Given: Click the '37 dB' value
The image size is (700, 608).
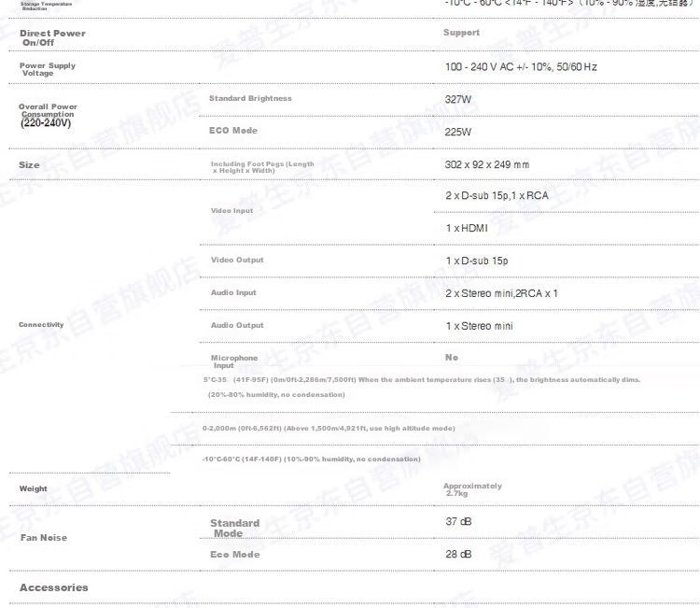Looking at the screenshot, I should point(458,522).
